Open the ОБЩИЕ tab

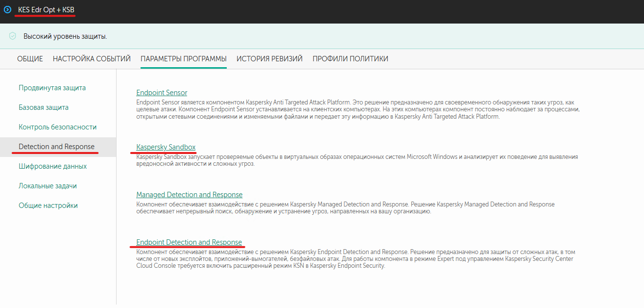click(x=30, y=59)
